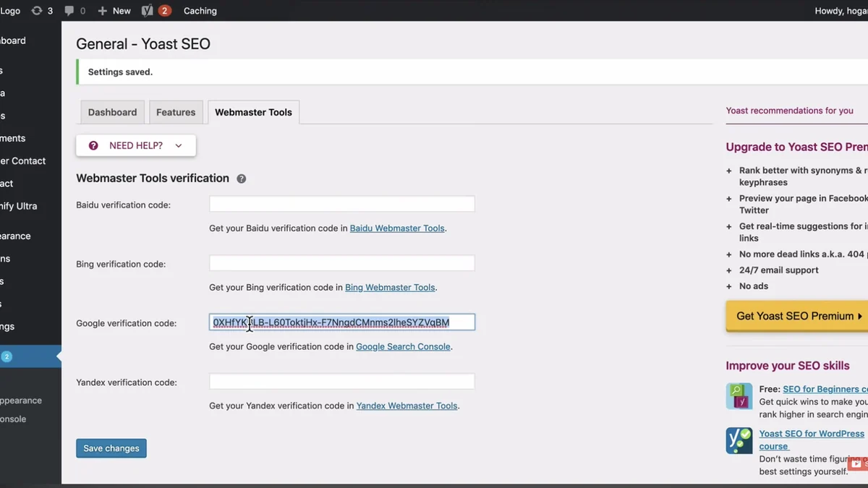This screenshot has width=868, height=488.
Task: Click the Google verification code field
Action: click(x=342, y=322)
